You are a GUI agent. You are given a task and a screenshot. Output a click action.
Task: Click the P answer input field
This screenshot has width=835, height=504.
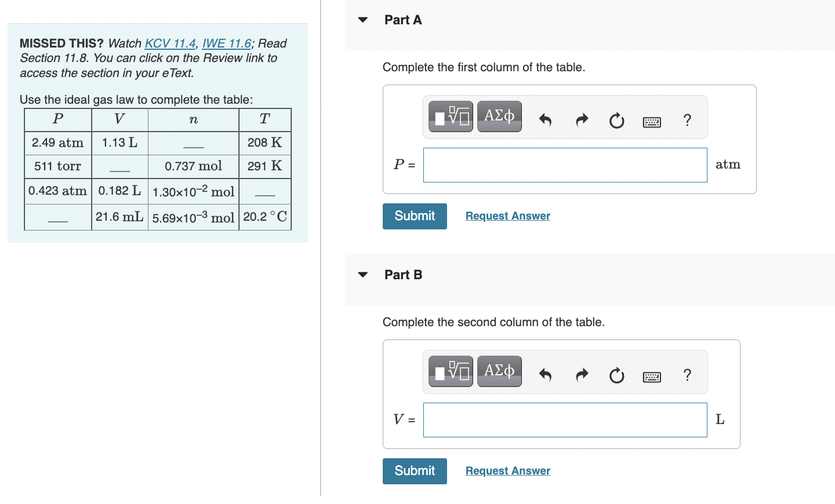click(x=565, y=165)
